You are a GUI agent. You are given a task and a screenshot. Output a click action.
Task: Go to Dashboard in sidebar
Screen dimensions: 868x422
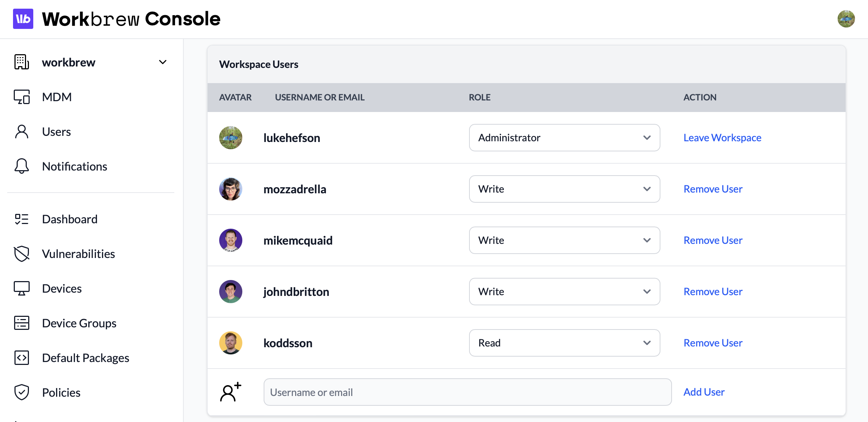click(69, 219)
